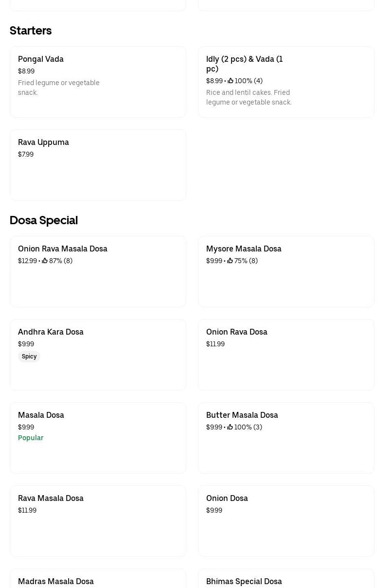The width and height of the screenshot is (391, 588).
Task: Open the Pongal Vada item
Action: point(97,82)
